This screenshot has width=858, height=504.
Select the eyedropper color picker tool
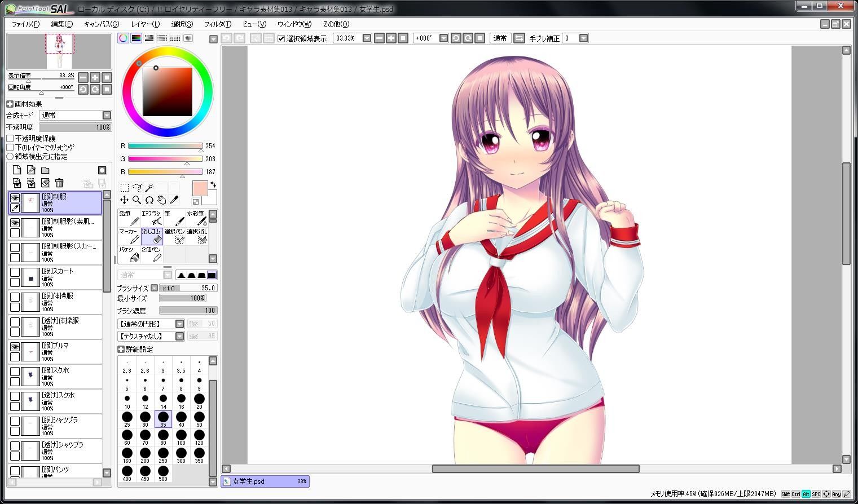(174, 200)
